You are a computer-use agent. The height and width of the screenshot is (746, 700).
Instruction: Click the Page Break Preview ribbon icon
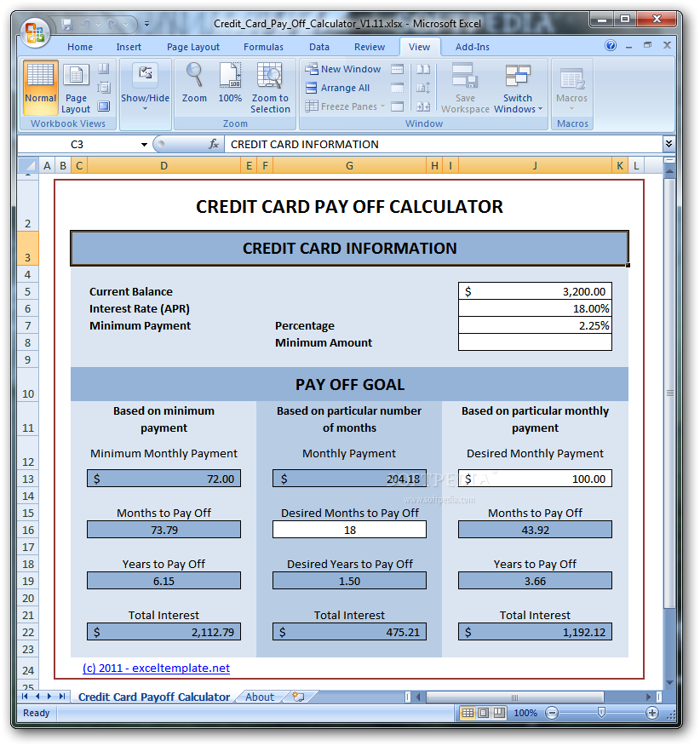point(104,68)
